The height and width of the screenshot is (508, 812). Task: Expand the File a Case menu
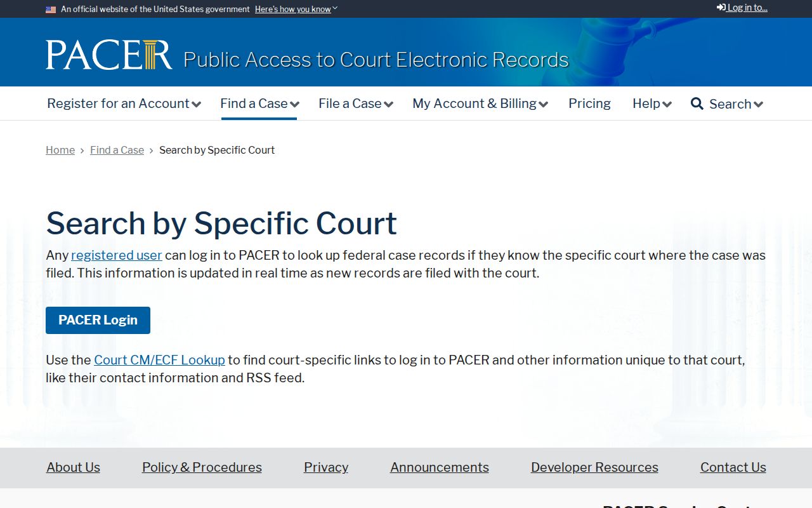point(356,104)
